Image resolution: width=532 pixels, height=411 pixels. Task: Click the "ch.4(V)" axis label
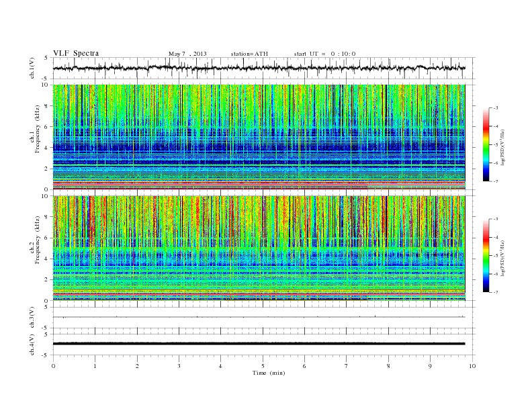(32, 345)
